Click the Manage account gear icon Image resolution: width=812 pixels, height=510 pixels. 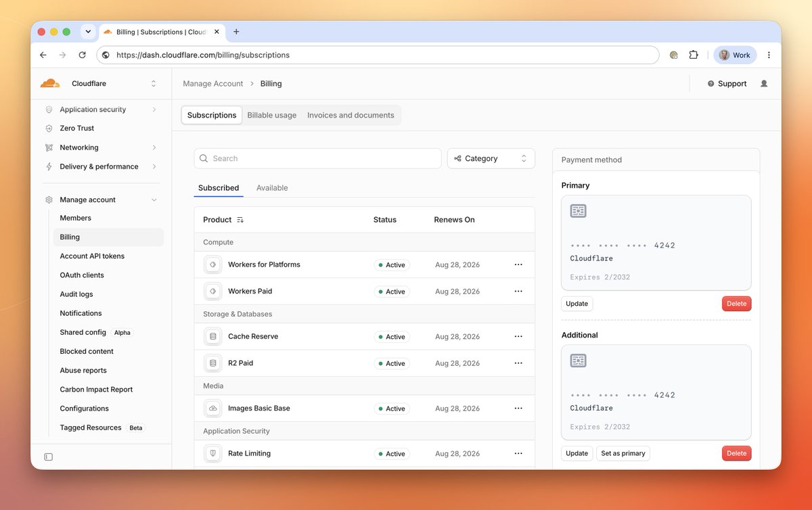pos(49,200)
